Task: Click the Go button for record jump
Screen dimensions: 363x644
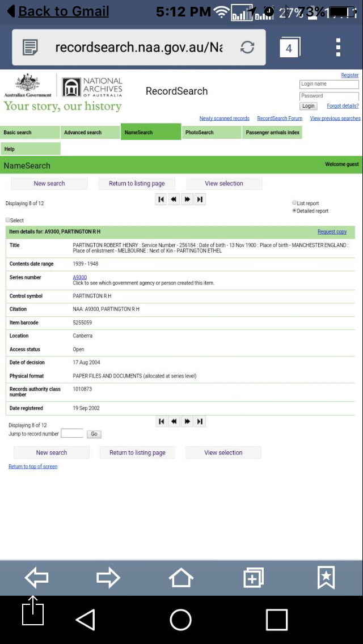Action: point(94,434)
